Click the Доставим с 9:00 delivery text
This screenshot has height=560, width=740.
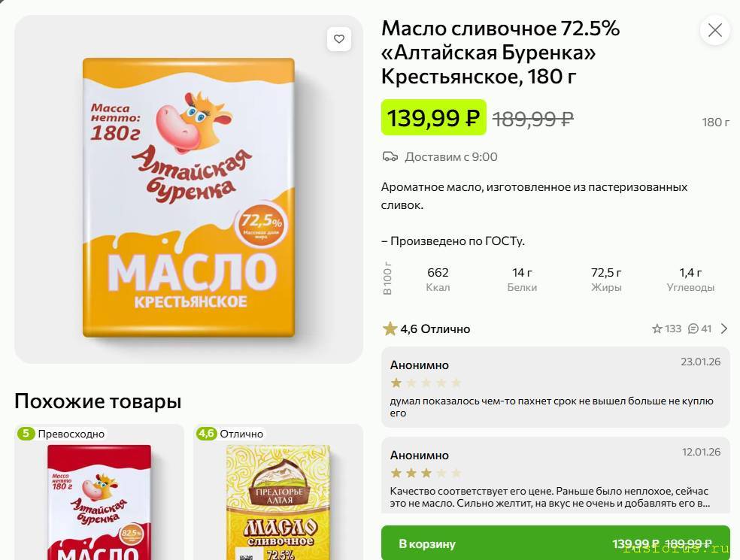pyautogui.click(x=450, y=157)
